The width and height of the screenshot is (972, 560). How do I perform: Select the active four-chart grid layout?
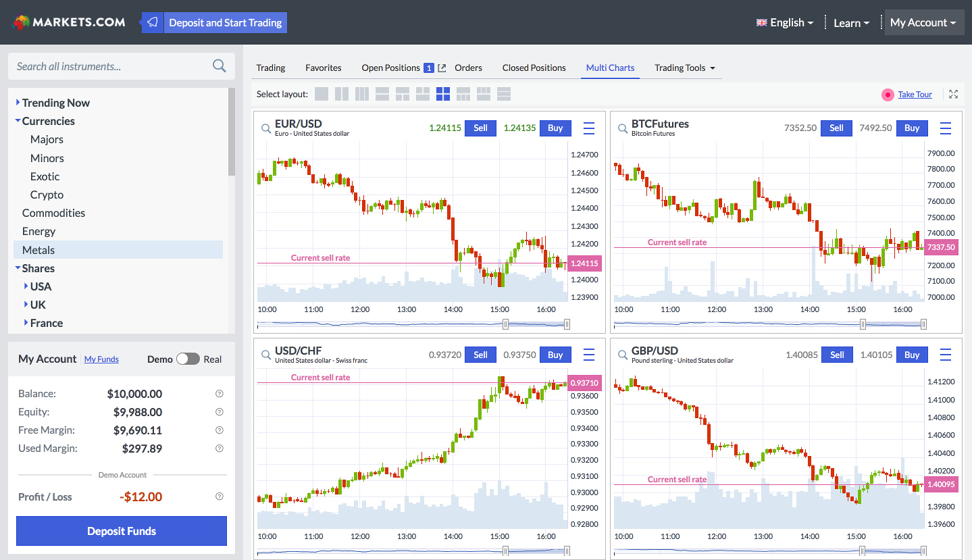click(x=443, y=94)
